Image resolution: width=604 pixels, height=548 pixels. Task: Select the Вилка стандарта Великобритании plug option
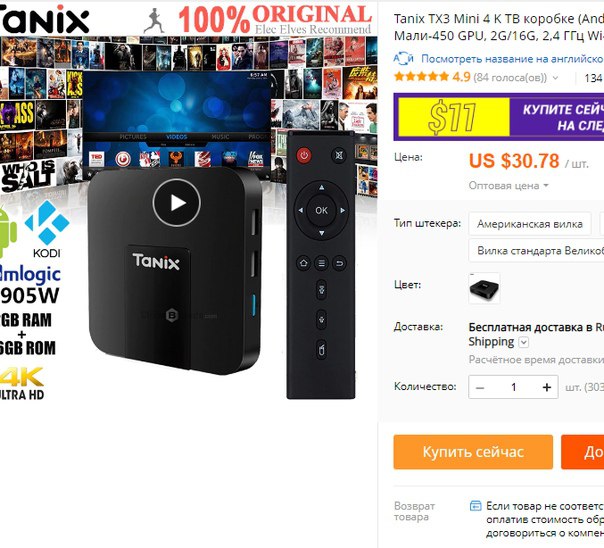click(536, 251)
